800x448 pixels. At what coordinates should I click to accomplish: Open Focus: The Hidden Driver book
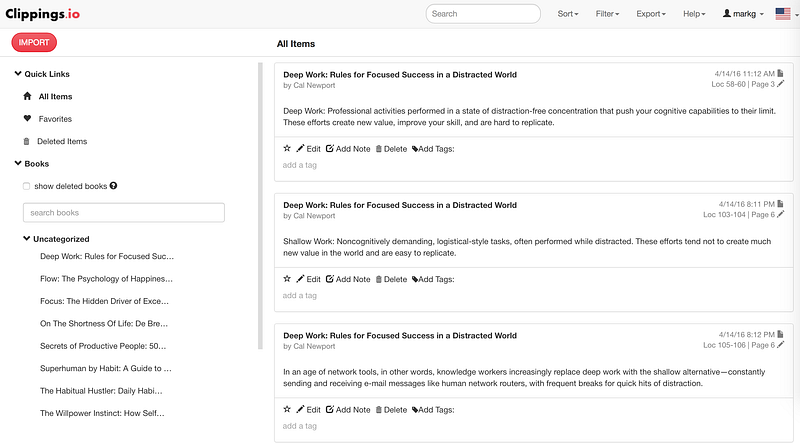pyautogui.click(x=105, y=301)
